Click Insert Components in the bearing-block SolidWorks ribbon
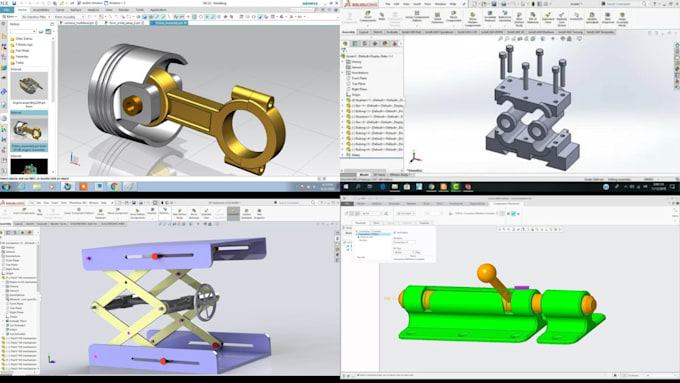680x383 pixels. 368,17
